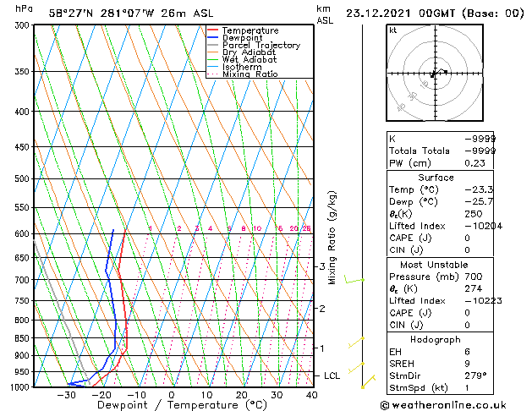
Task: Click the Mixing Ratio legend entry
Action: coord(250,74)
